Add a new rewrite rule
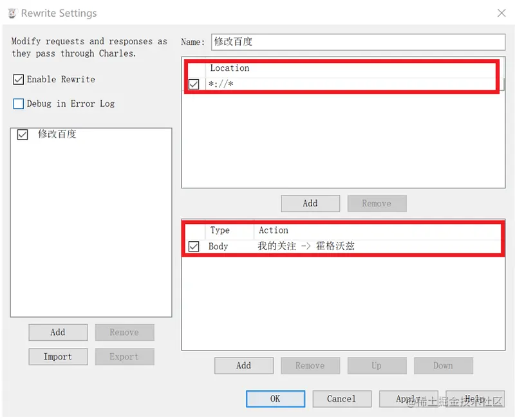Viewport: 515px width, 420px height. pyautogui.click(x=244, y=365)
